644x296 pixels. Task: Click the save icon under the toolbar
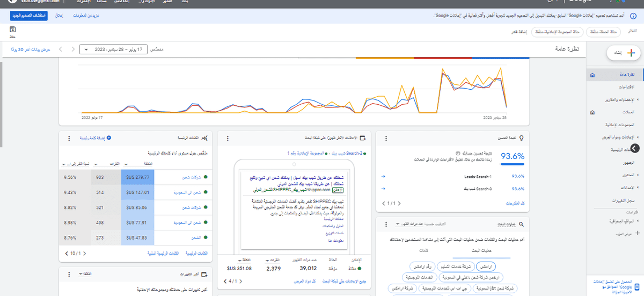[13, 30]
